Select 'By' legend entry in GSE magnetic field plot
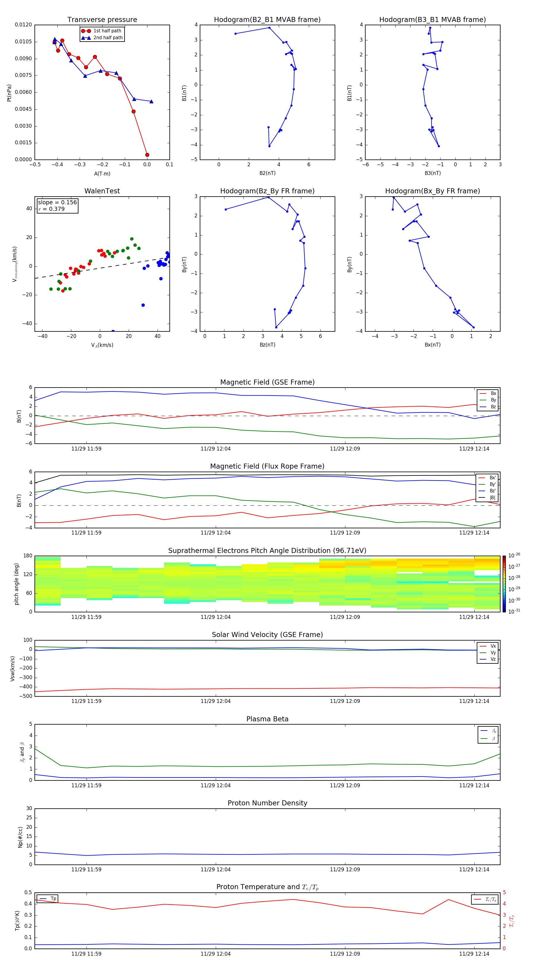Screen dimensions: 535x980 point(488,400)
